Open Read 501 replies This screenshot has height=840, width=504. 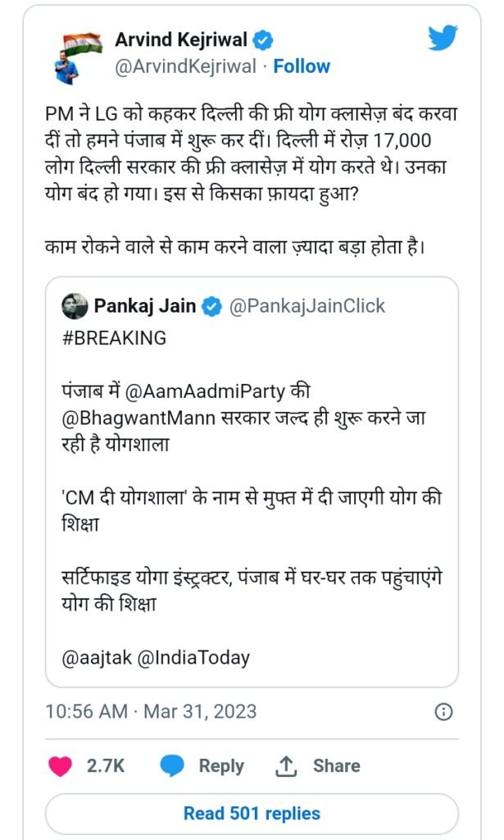click(x=252, y=813)
